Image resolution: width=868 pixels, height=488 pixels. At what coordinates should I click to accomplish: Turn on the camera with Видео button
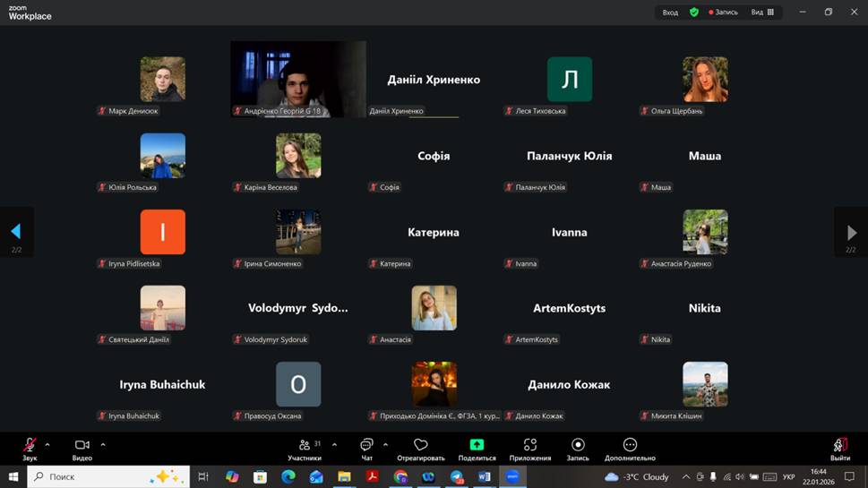tap(82, 445)
